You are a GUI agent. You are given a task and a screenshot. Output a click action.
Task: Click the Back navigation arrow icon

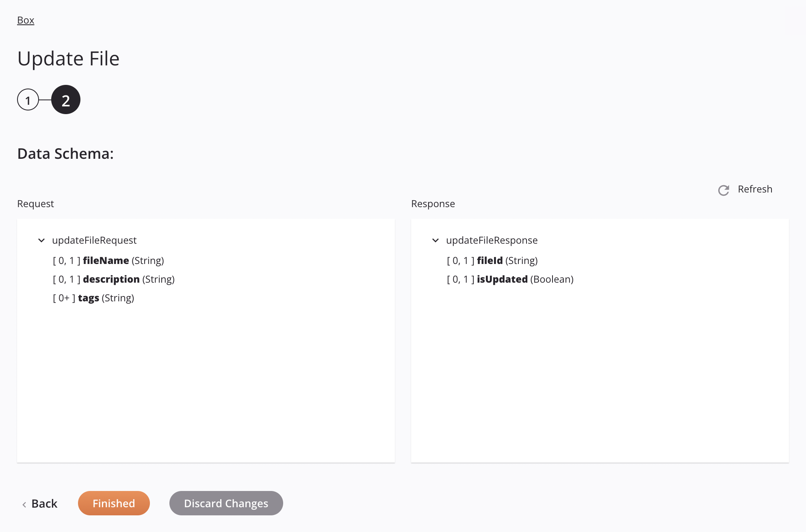(x=24, y=504)
